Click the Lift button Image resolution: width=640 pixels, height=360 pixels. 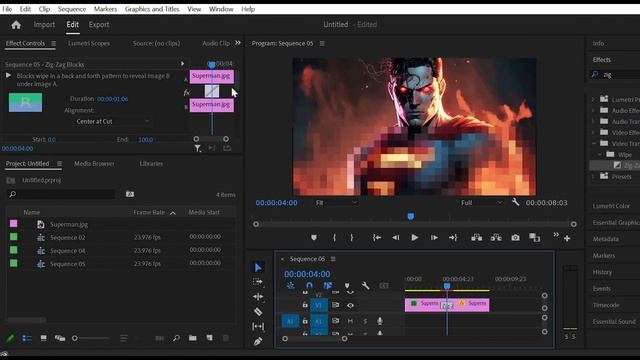476,238
